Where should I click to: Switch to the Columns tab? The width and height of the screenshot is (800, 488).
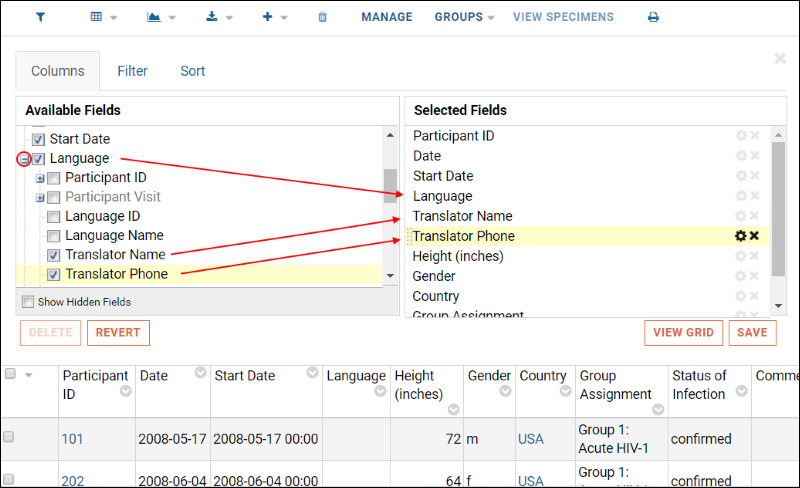pyautogui.click(x=58, y=71)
